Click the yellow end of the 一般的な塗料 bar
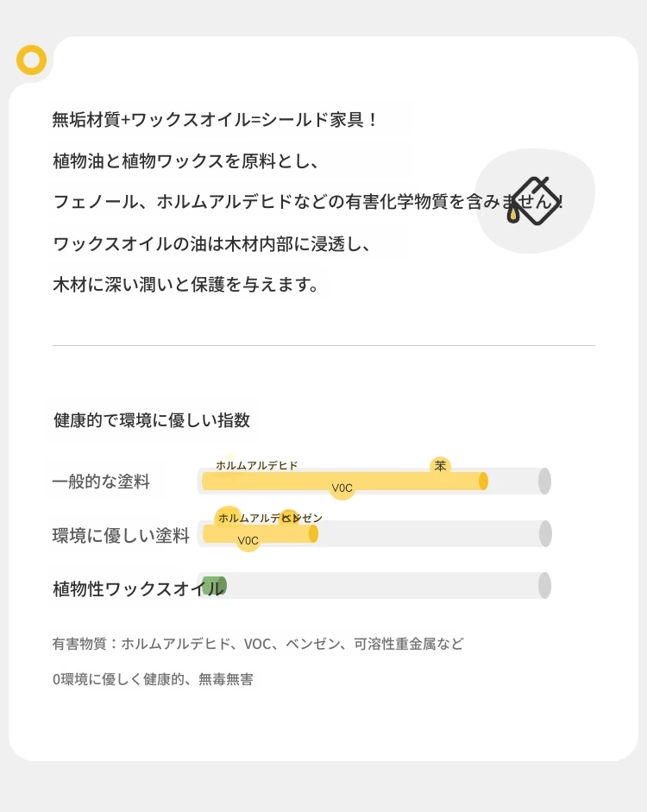 (483, 481)
